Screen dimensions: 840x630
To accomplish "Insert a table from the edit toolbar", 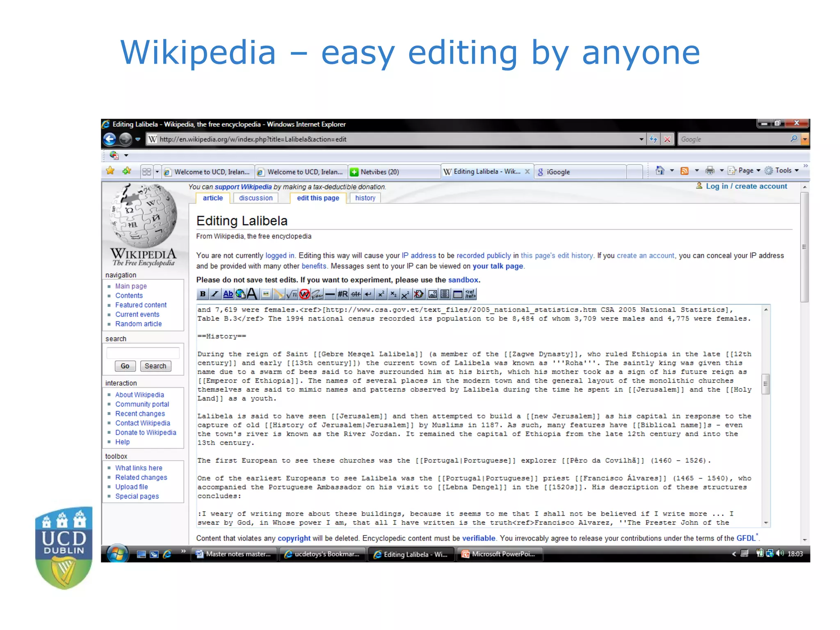I will coord(457,294).
